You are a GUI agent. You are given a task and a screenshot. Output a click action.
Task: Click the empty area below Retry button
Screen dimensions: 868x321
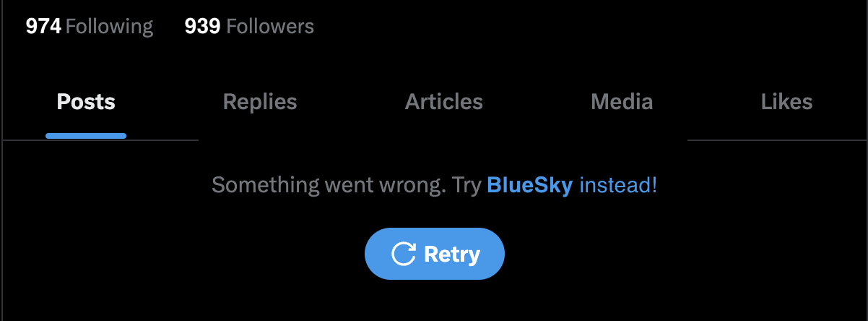click(x=434, y=300)
